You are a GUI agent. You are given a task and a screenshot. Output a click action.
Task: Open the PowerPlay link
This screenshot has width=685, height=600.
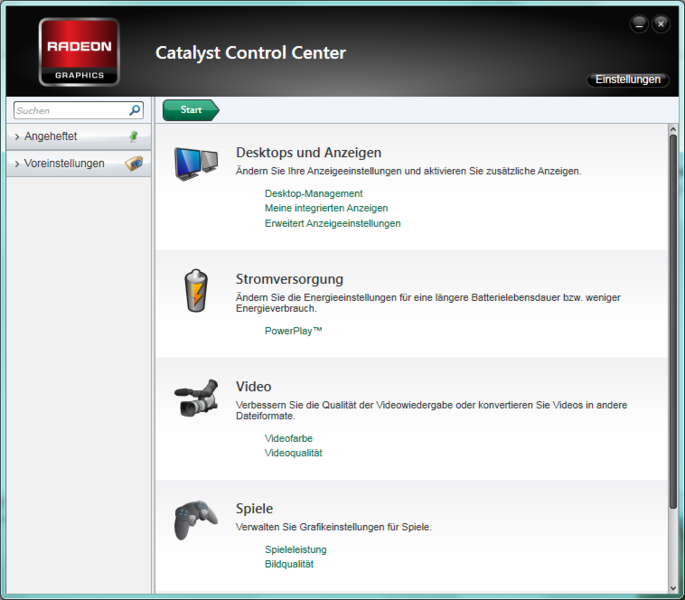point(294,331)
